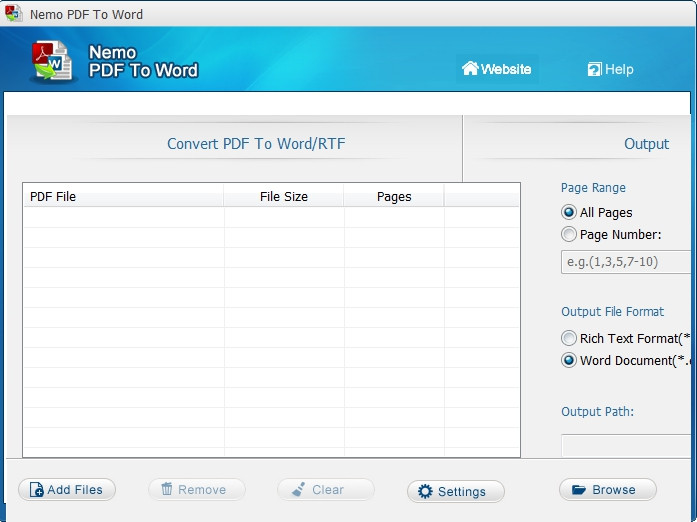
Task: Click the Output Path label
Action: pos(597,412)
